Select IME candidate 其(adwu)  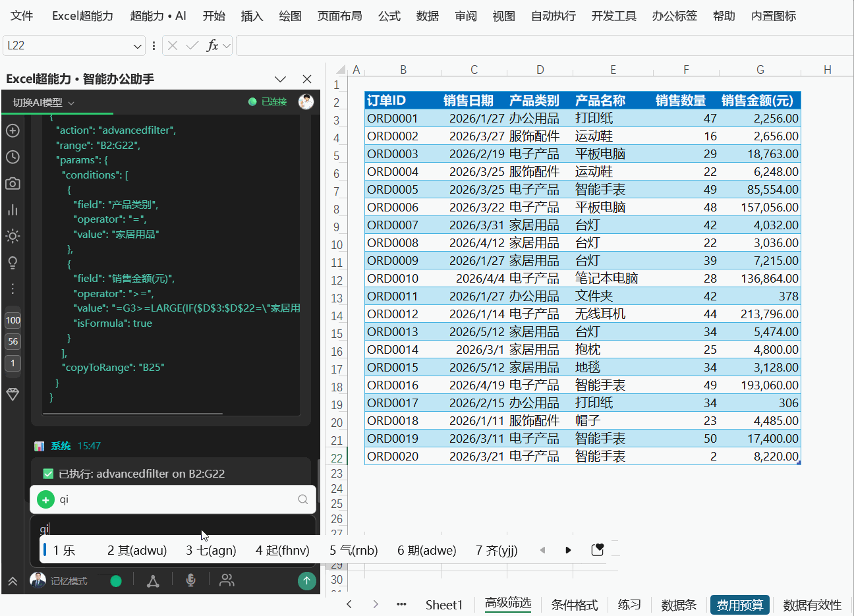pos(137,550)
